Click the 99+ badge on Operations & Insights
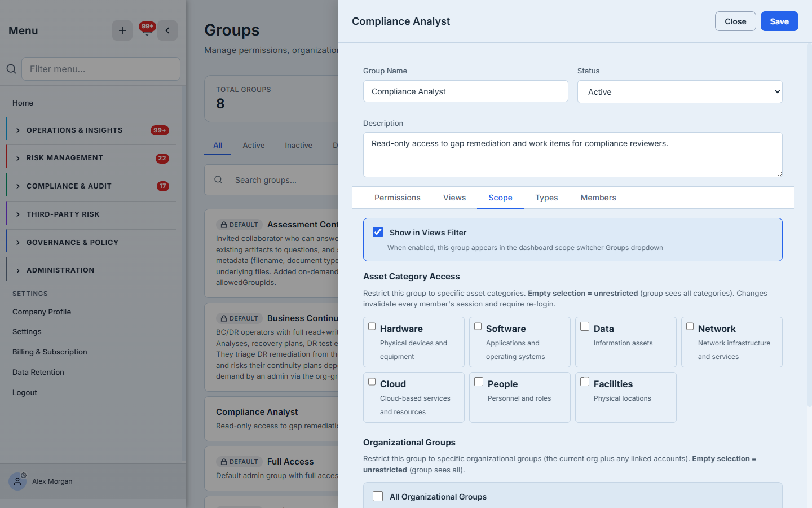Image resolution: width=812 pixels, height=508 pixels. tap(160, 130)
